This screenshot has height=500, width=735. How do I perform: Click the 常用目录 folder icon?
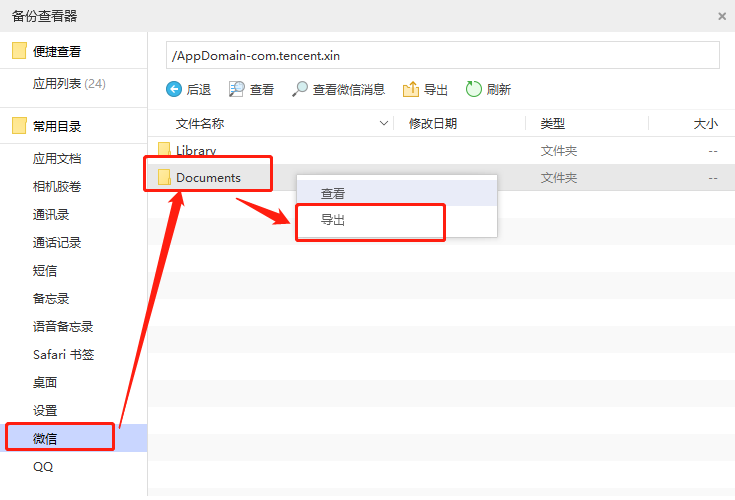(19, 126)
